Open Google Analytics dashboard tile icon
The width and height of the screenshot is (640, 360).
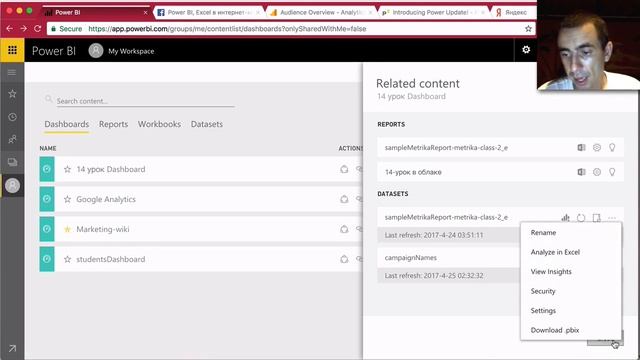tap(47, 199)
